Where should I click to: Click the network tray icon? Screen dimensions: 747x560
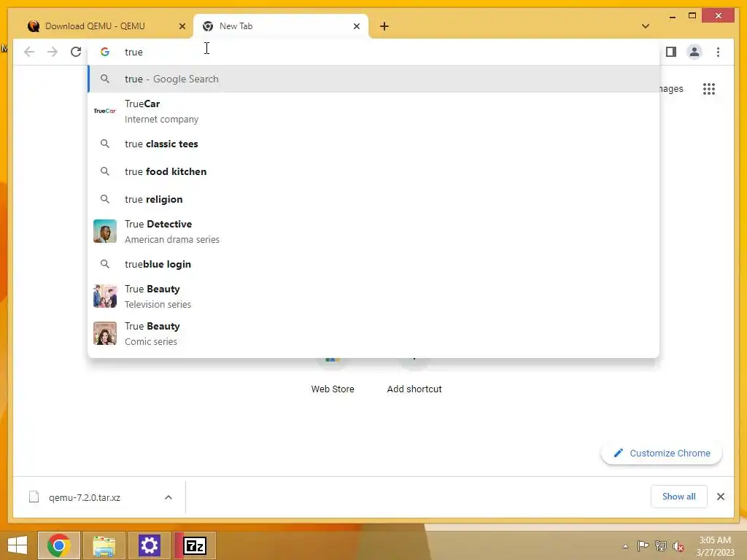coord(660,546)
